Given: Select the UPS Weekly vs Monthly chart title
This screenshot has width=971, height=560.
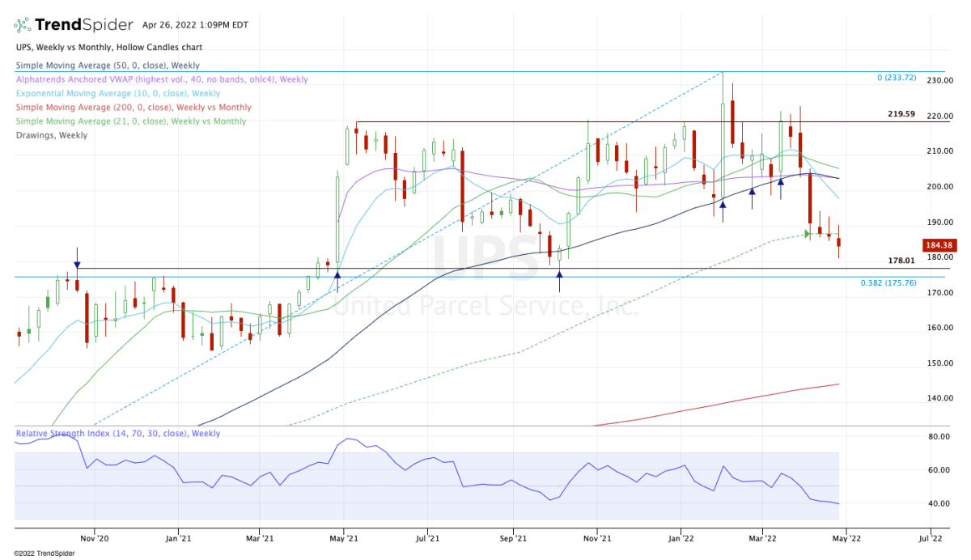Looking at the screenshot, I should pos(109,48).
